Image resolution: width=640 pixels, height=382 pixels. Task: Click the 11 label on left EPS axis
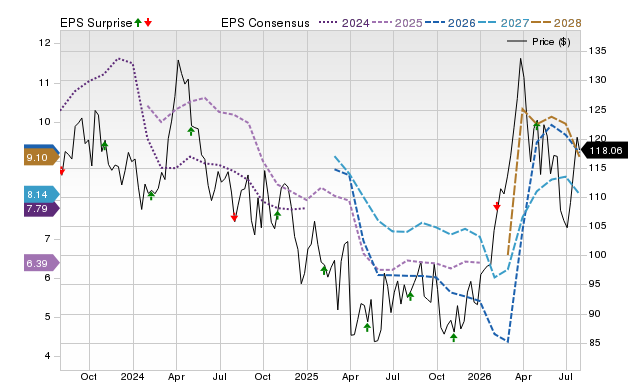(44, 83)
